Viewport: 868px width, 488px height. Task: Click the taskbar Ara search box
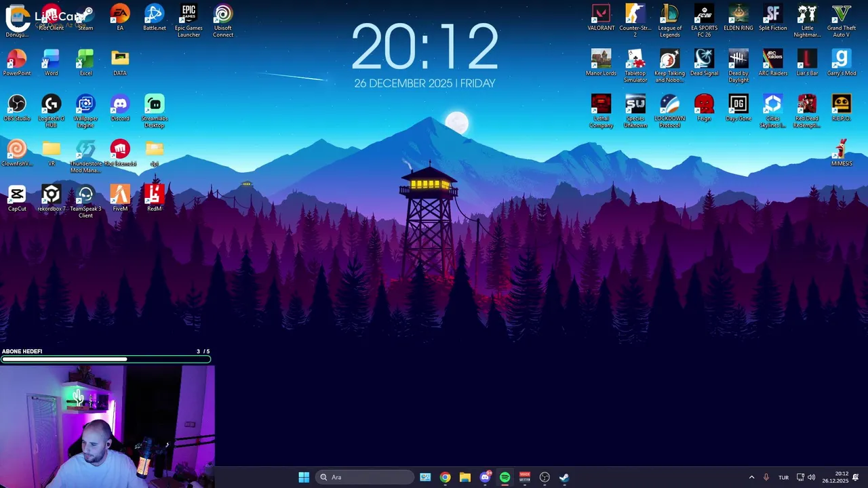click(365, 477)
